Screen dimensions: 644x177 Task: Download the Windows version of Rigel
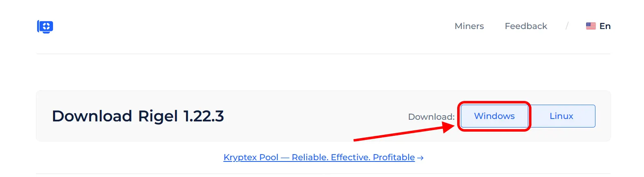(x=494, y=116)
